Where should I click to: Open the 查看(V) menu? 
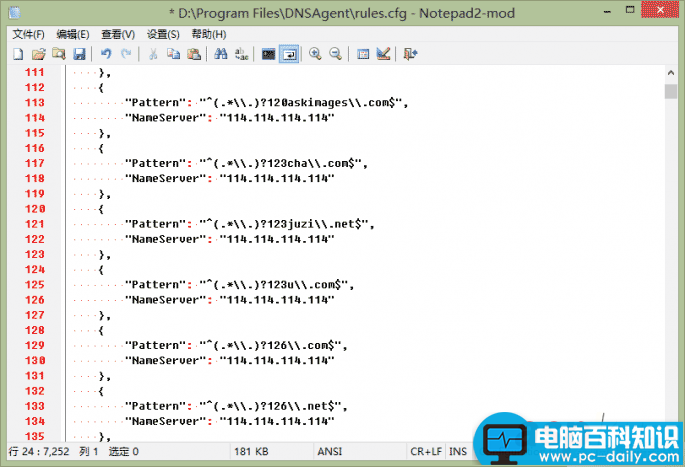pos(117,34)
